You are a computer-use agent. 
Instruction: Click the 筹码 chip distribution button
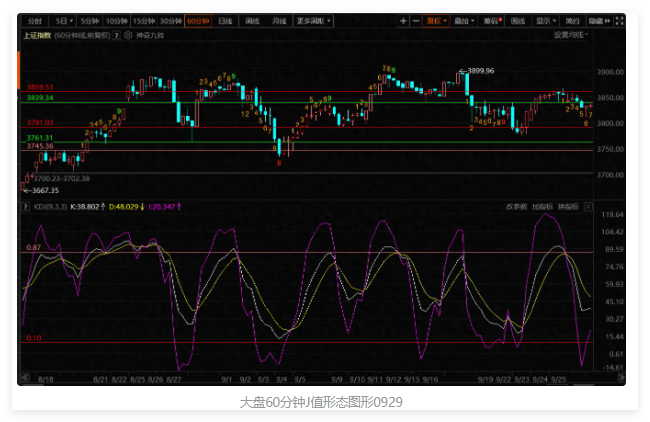[x=490, y=20]
